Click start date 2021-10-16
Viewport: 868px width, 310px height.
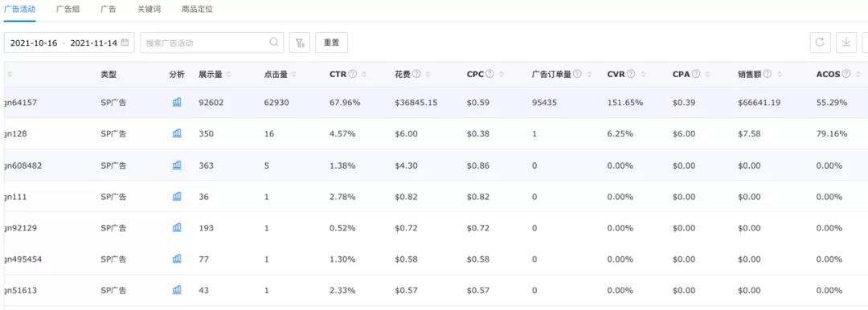click(x=34, y=43)
